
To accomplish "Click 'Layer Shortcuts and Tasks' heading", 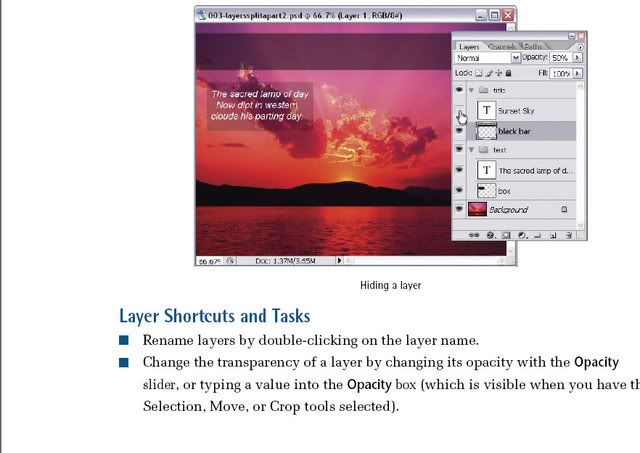I will click(215, 316).
